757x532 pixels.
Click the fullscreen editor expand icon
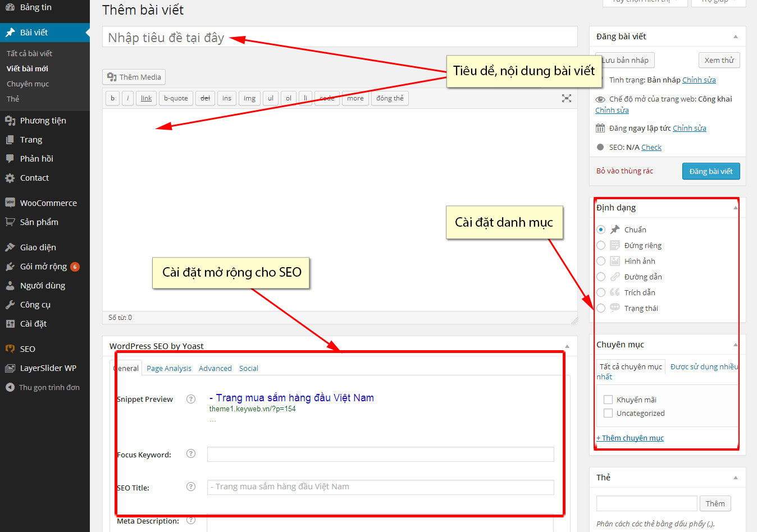[567, 98]
